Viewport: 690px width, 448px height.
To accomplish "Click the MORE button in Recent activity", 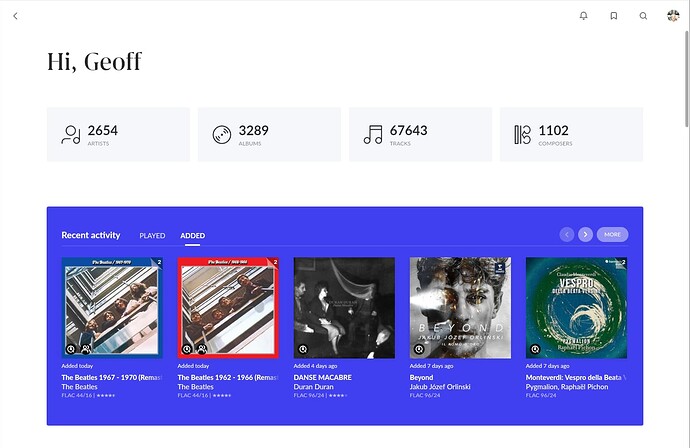I will point(612,235).
